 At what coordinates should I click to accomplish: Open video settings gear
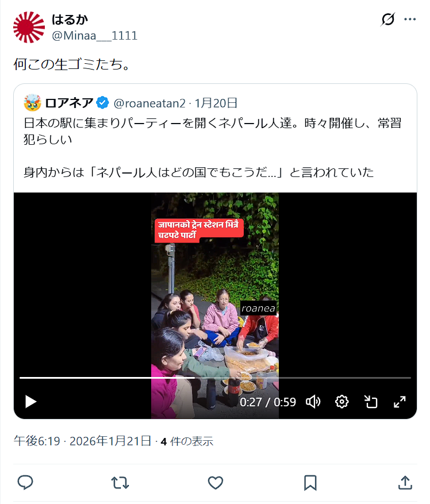tap(341, 402)
